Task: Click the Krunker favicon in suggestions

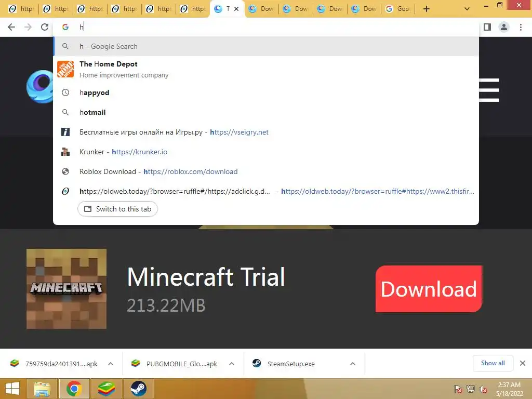Action: [x=65, y=152]
